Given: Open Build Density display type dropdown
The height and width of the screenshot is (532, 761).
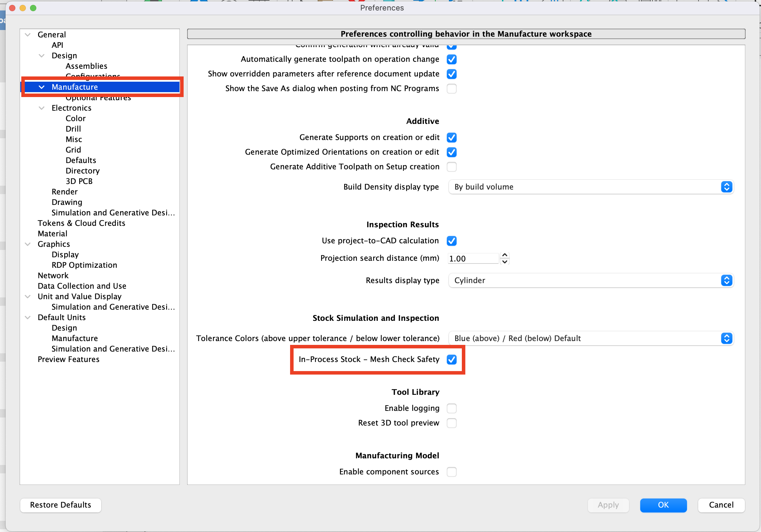Looking at the screenshot, I should coord(591,187).
